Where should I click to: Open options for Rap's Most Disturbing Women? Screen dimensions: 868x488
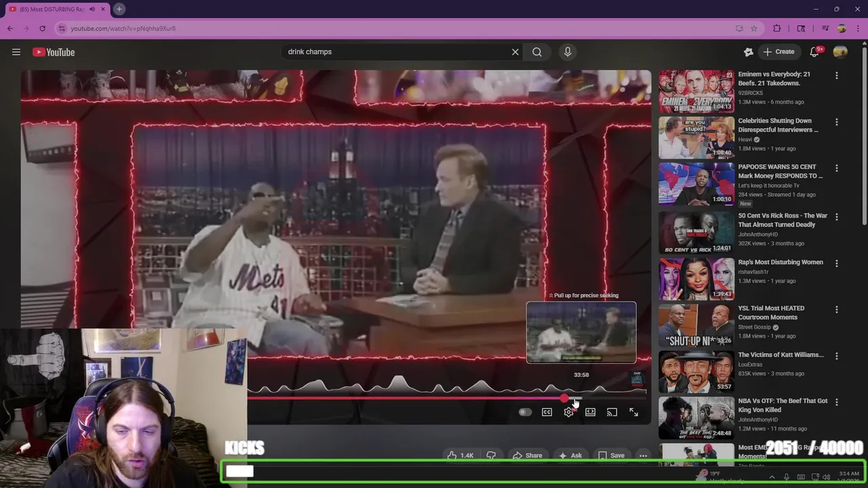(836, 264)
